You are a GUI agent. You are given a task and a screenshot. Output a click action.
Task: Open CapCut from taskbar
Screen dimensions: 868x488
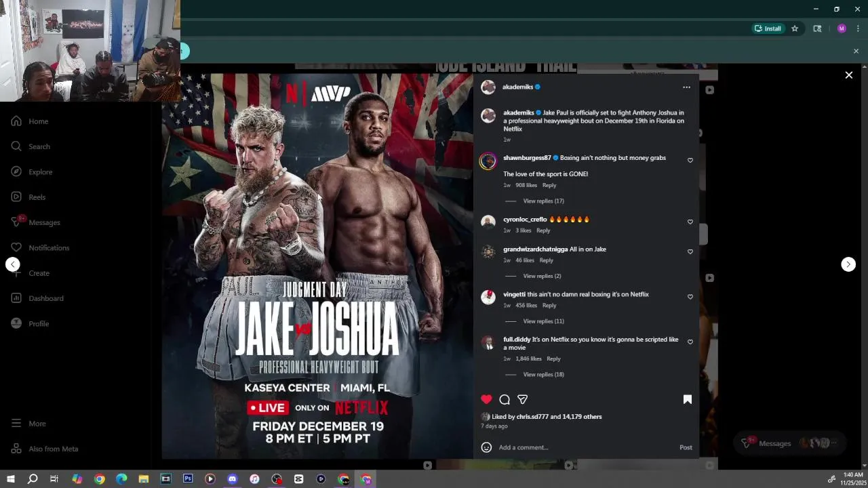298,479
